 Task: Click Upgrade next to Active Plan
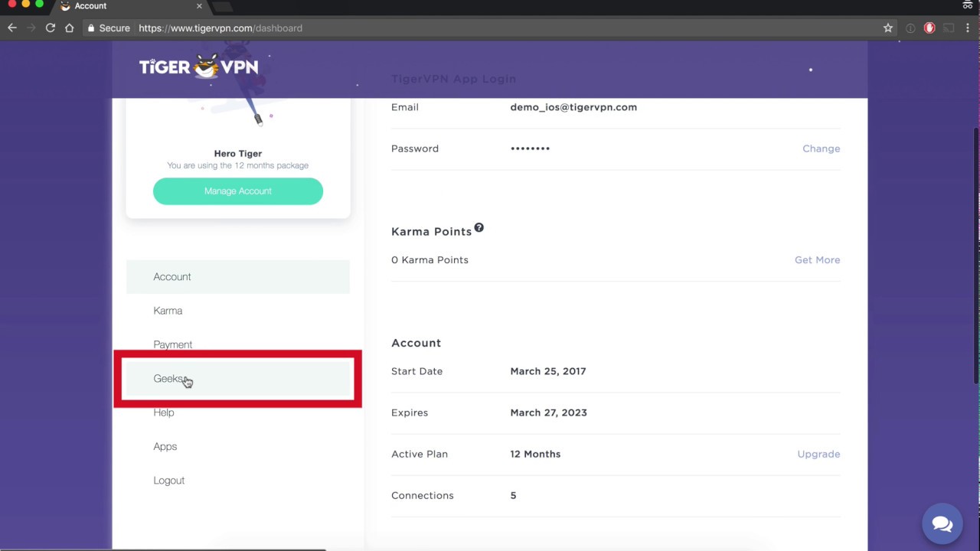click(x=818, y=454)
